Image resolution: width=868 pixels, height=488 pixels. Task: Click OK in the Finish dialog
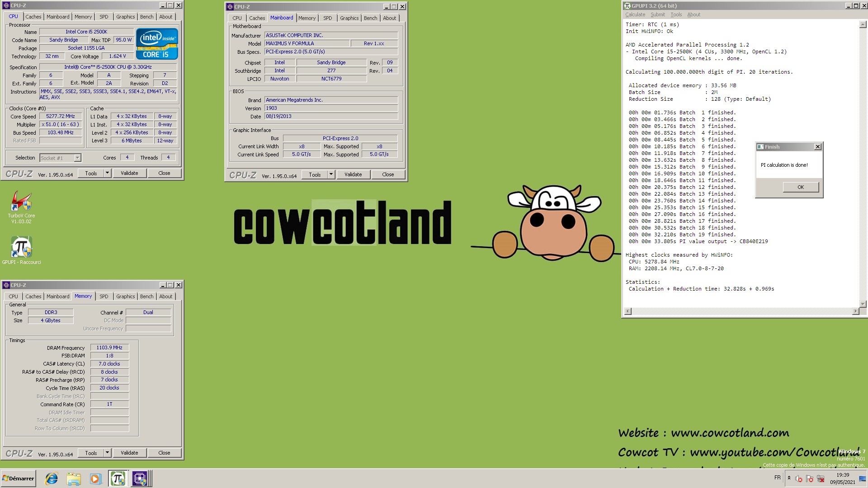(801, 187)
